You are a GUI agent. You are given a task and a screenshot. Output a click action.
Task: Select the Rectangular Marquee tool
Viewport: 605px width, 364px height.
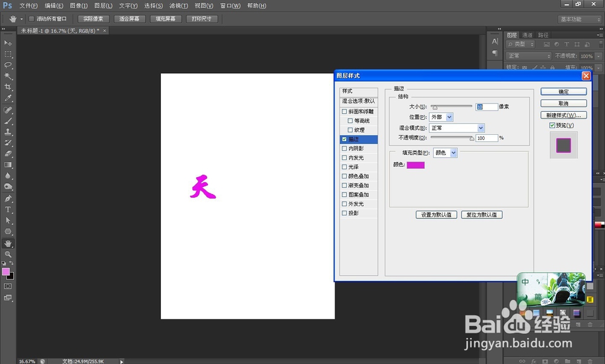tap(8, 54)
